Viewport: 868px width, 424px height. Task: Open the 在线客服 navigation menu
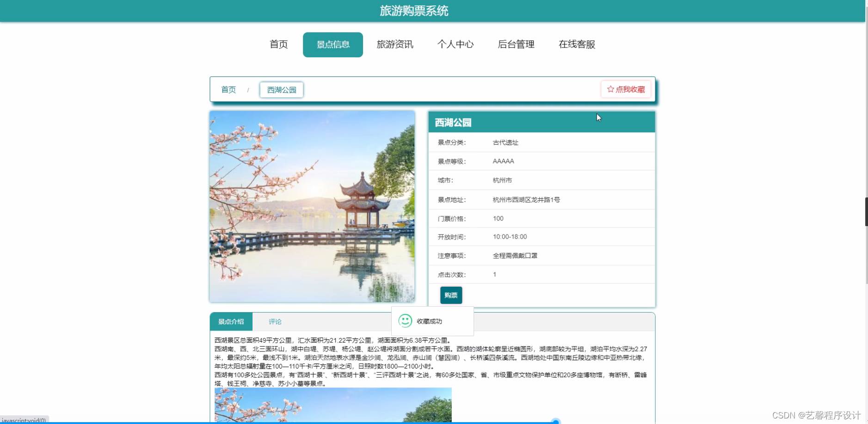576,44
